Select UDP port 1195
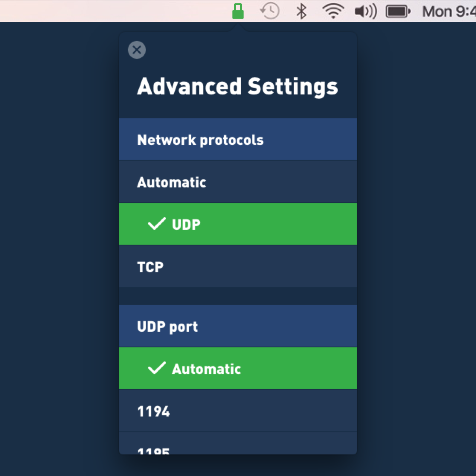 [x=238, y=450]
